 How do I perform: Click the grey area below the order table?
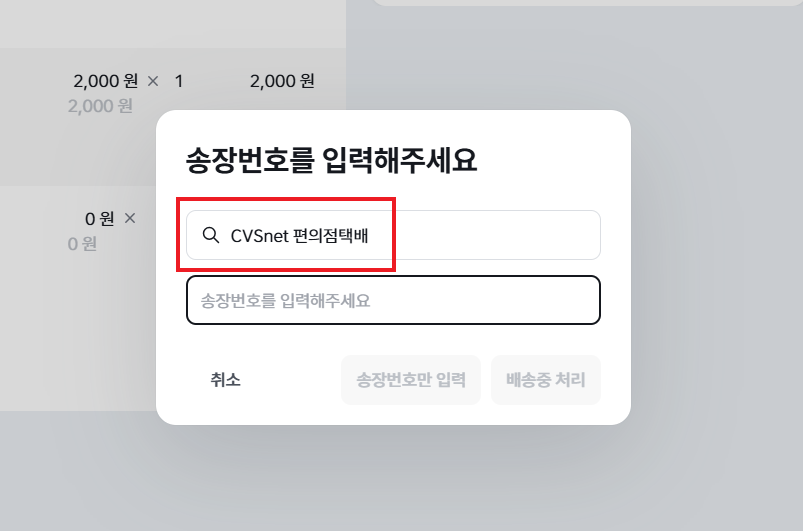tap(77, 471)
